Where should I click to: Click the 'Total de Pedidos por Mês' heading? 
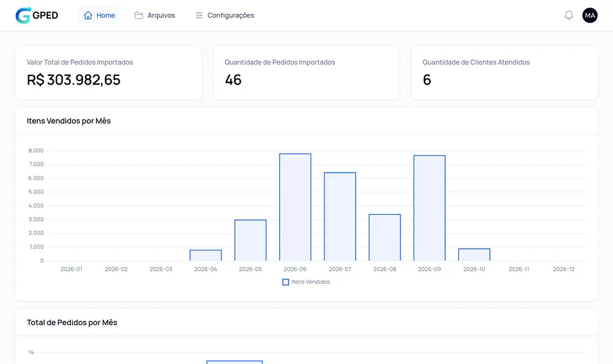[x=72, y=322]
